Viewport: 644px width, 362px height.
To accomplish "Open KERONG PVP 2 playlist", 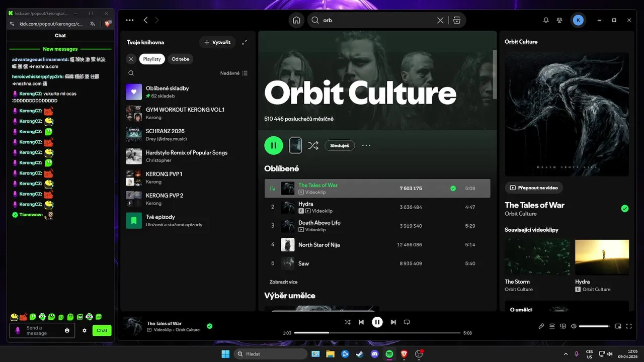I will coord(188,199).
